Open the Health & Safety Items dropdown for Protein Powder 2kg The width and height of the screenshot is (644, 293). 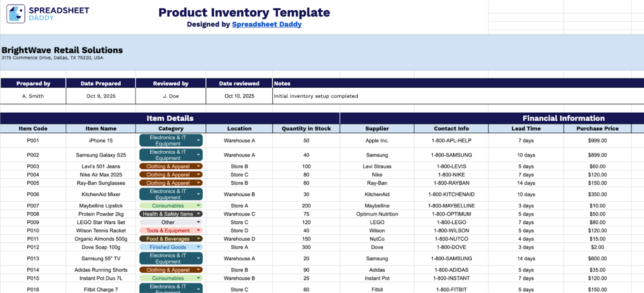[199, 214]
